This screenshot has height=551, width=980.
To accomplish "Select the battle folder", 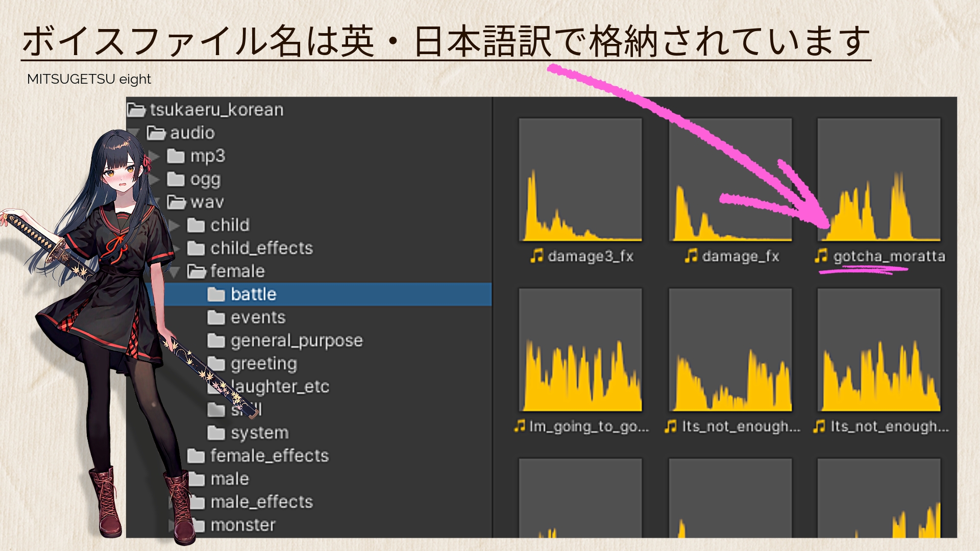I will (253, 294).
